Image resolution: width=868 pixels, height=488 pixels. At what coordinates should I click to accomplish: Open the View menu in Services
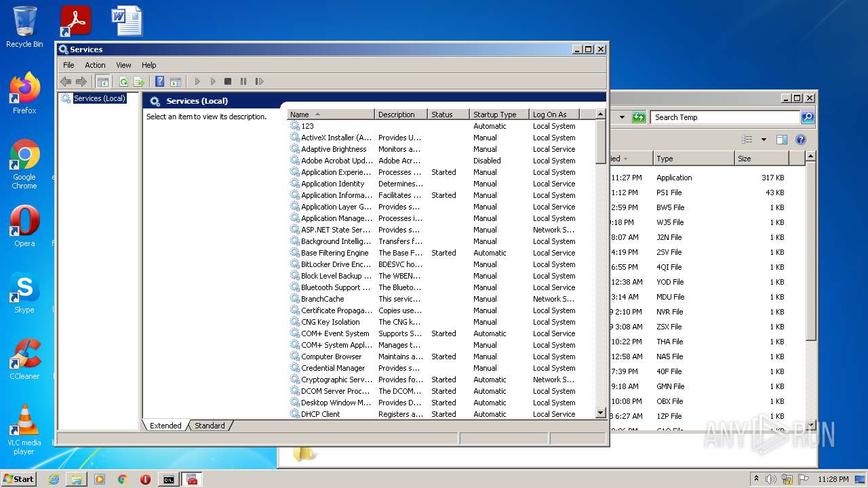(123, 65)
